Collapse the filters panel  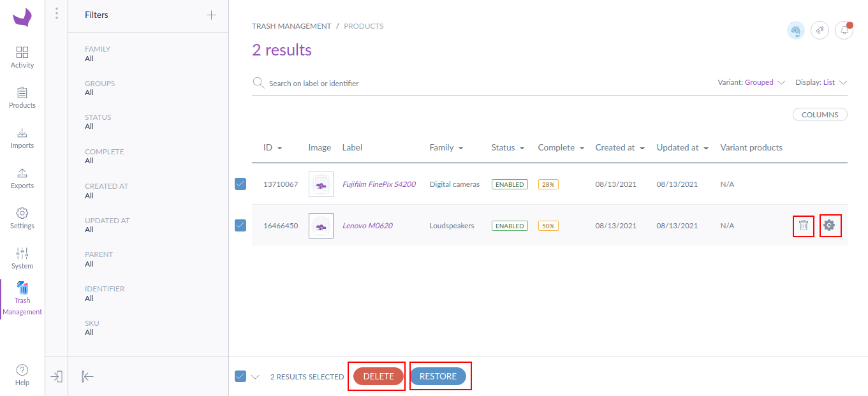pyautogui.click(x=87, y=376)
